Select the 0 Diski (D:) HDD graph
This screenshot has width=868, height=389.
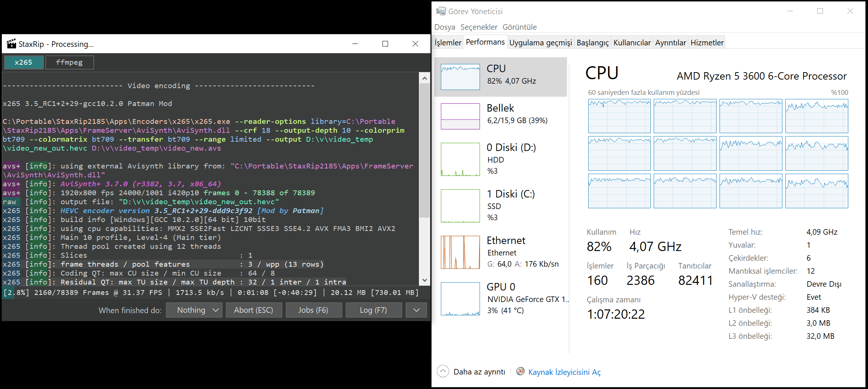pos(460,159)
